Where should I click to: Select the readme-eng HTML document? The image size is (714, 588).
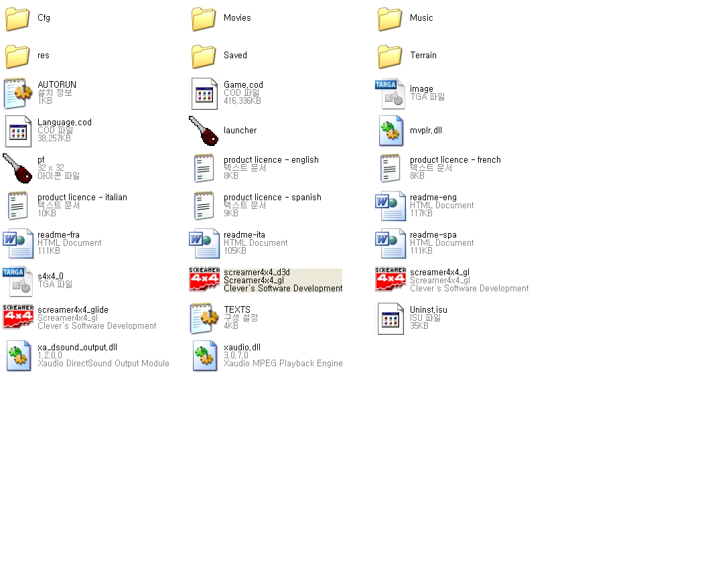coord(390,206)
